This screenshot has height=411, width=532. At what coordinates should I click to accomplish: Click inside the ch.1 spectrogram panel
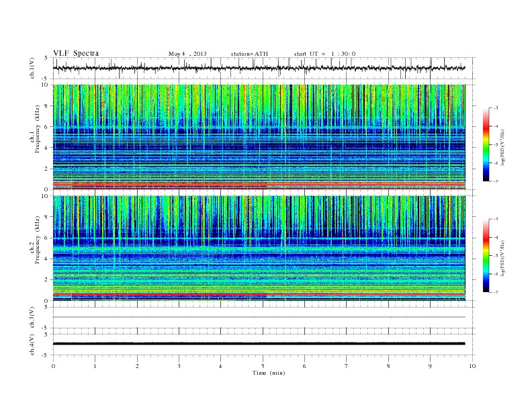point(259,137)
